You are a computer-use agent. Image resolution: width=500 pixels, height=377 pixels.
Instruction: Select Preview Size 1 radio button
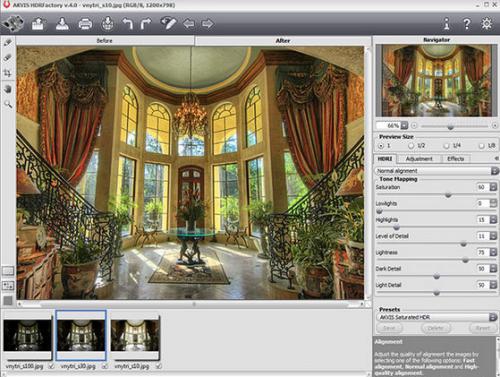pos(381,146)
